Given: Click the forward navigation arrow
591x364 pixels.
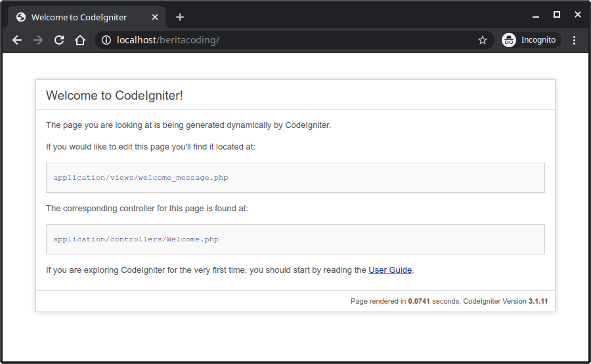Looking at the screenshot, I should coord(38,40).
